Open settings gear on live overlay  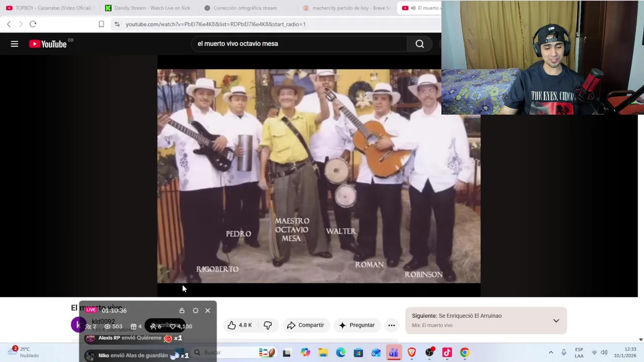(x=195, y=311)
